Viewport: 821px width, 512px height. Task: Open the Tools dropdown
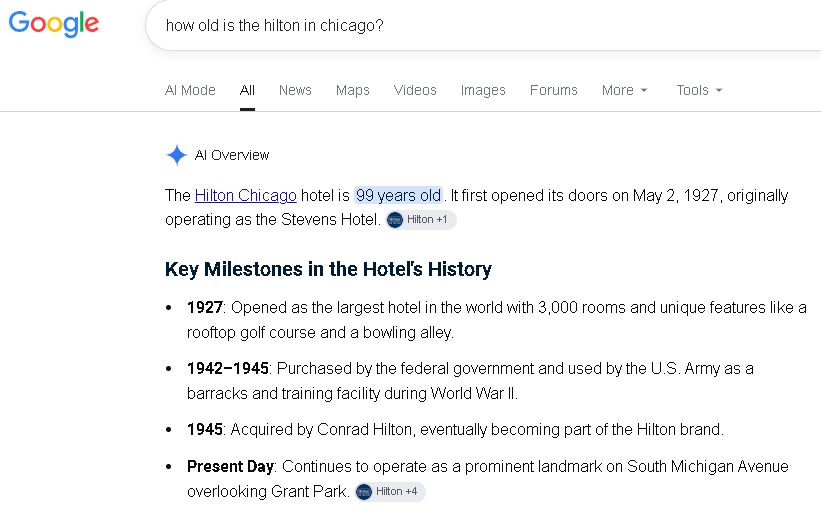pos(699,90)
